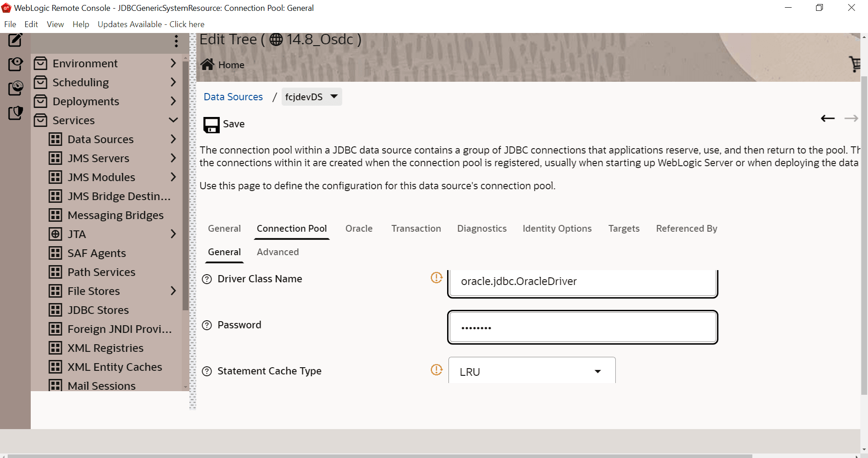Click the JDBC Stores grid icon
This screenshot has width=868, height=458.
click(55, 310)
